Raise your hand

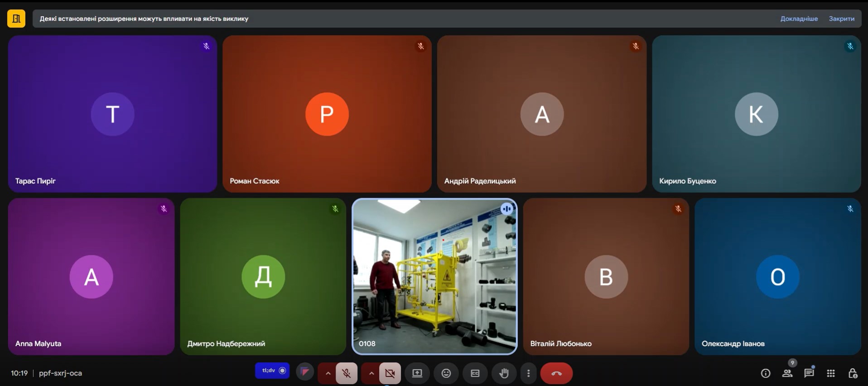tap(504, 373)
